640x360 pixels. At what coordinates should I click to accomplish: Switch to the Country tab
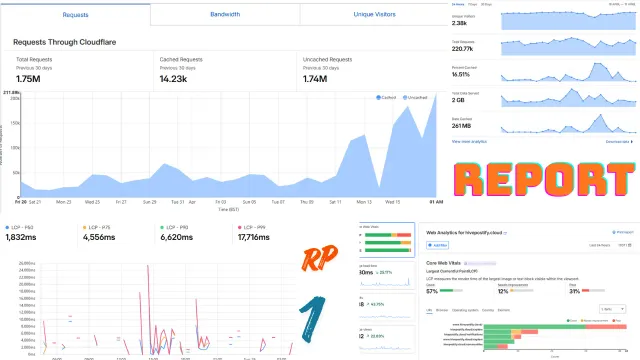click(x=488, y=310)
